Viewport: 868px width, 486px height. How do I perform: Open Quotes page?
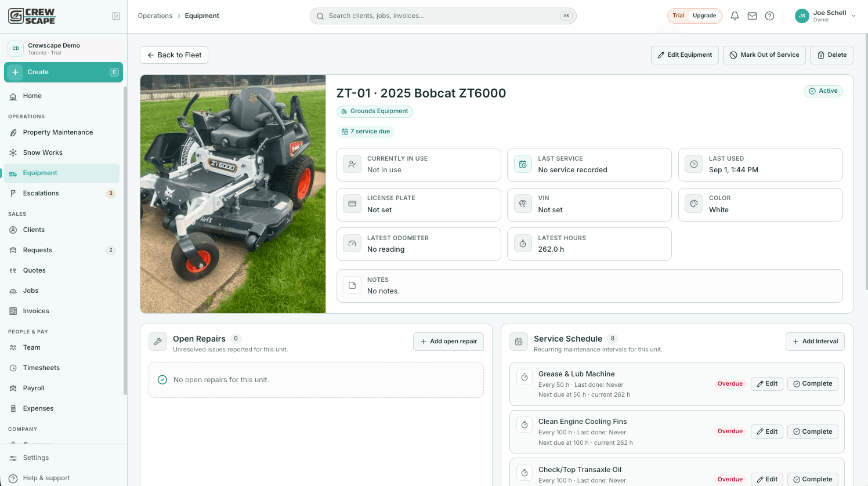(x=62, y=271)
